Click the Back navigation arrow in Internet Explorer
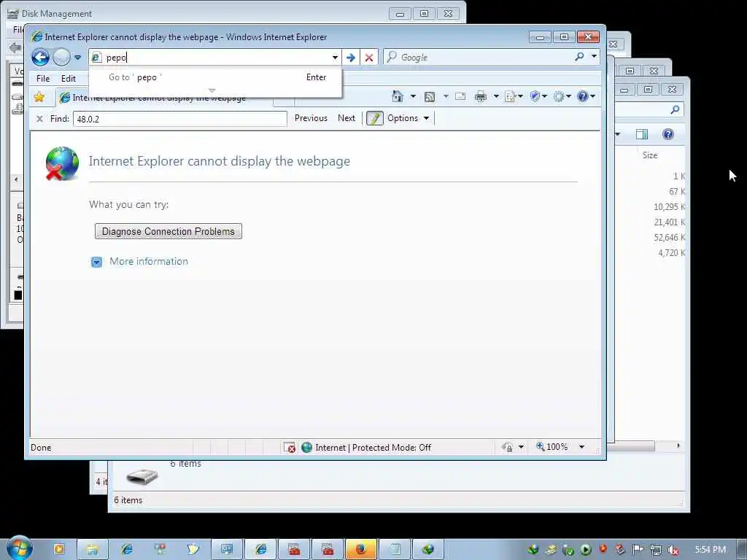 pos(41,58)
